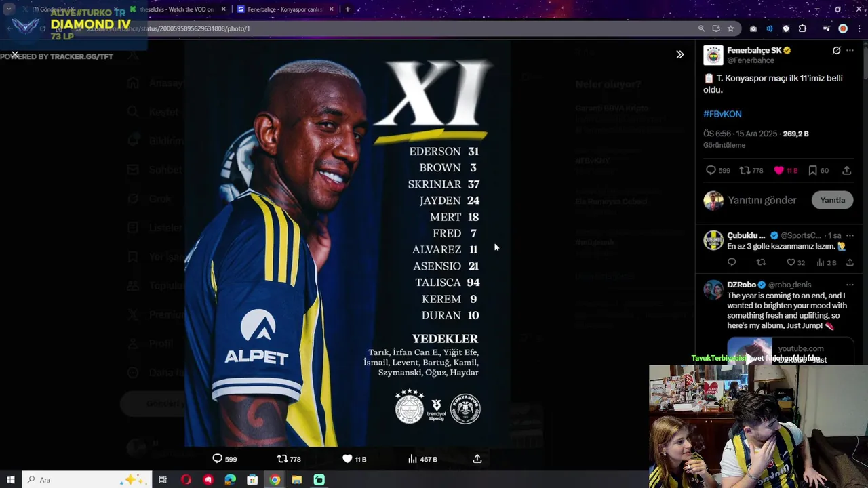Select the 'SKRINIAR 37' lineup text
868x488 pixels.
[443, 184]
